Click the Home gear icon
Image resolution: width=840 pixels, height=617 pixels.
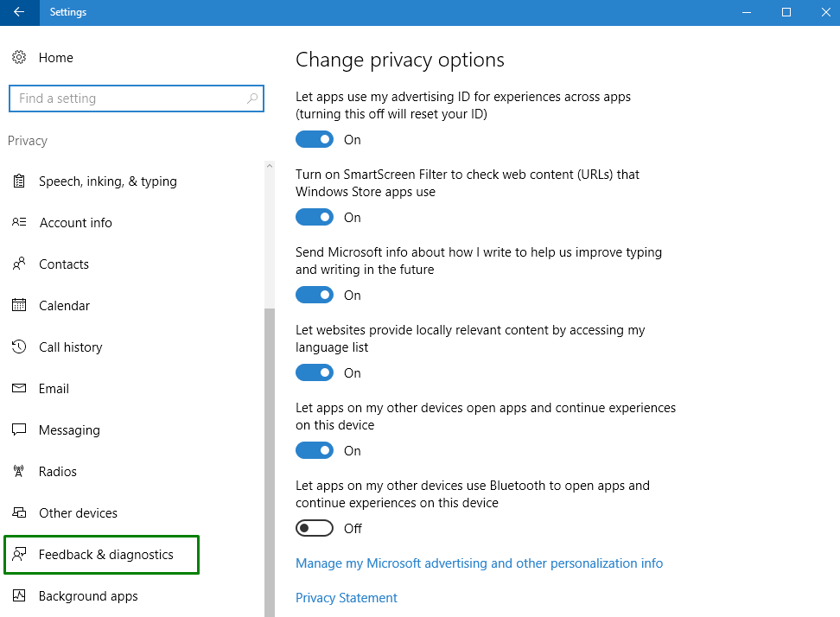click(x=19, y=58)
